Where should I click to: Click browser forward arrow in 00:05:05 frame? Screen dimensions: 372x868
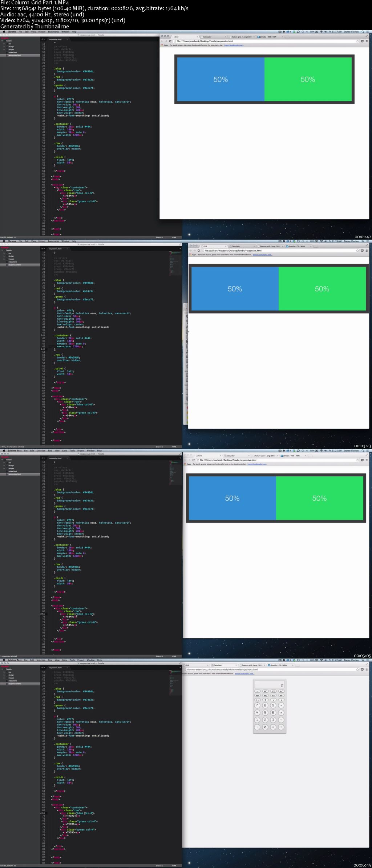pos(189,460)
